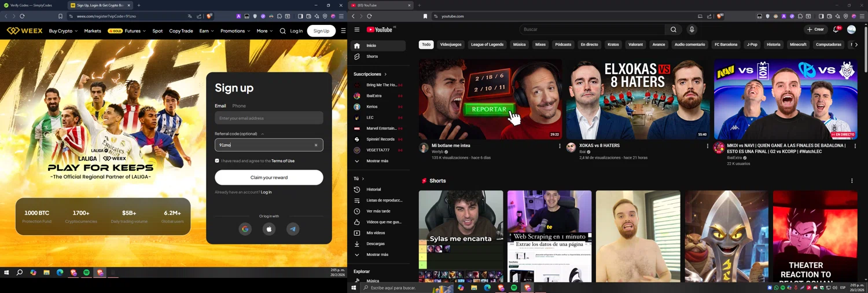The width and height of the screenshot is (868, 293).
Task: Open Descargas in the YouTube sidebar
Action: 378,244
